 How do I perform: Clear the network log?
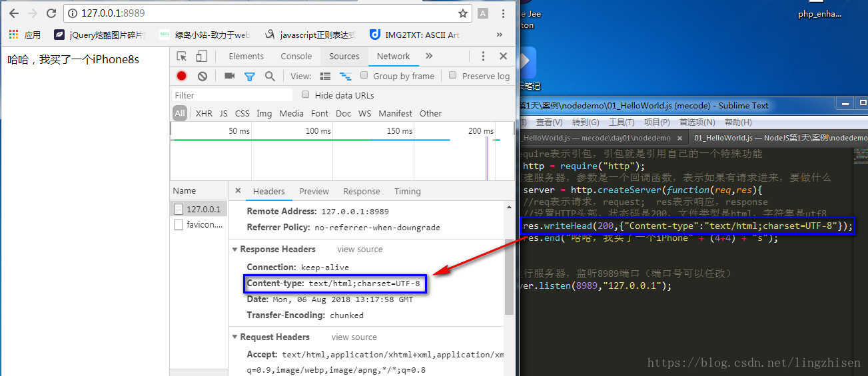(x=203, y=76)
